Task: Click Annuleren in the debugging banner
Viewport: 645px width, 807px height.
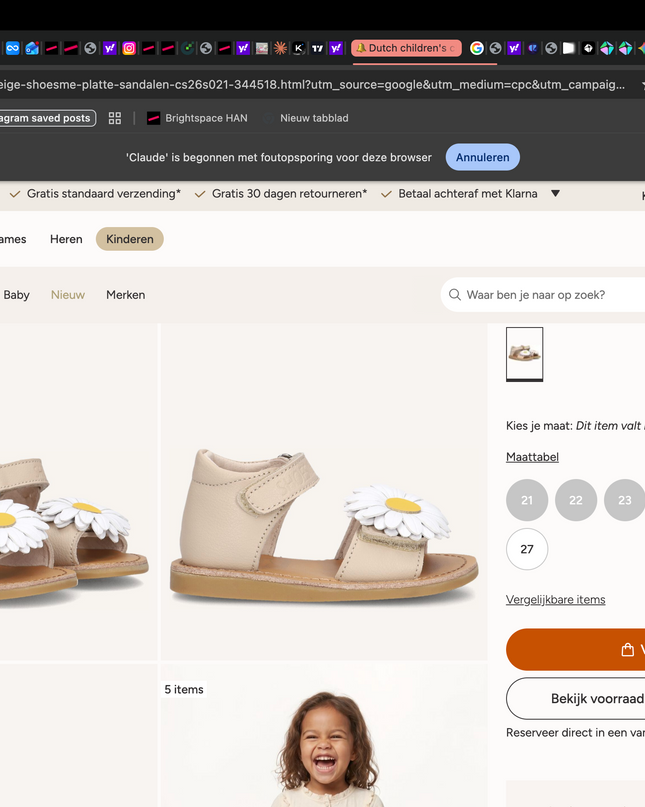Action: [482, 157]
